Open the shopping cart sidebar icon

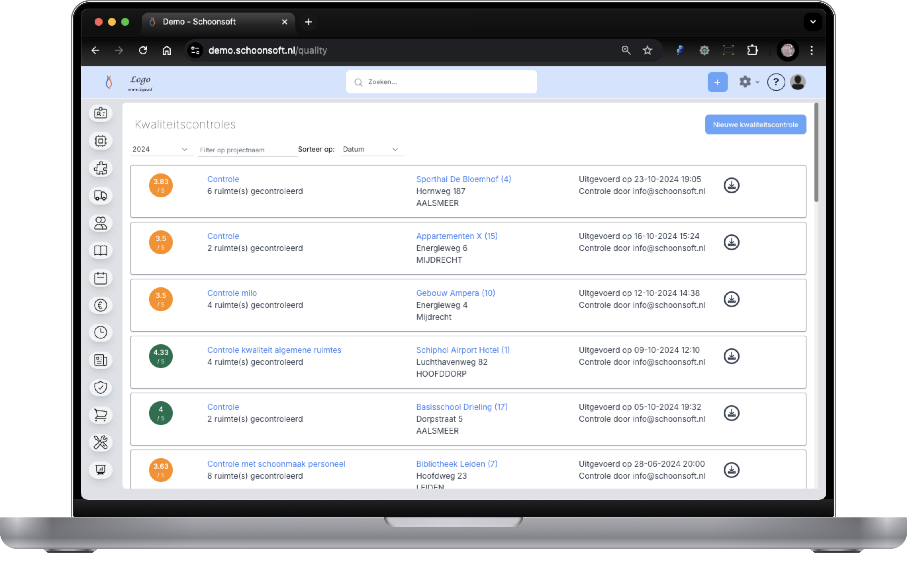(101, 415)
